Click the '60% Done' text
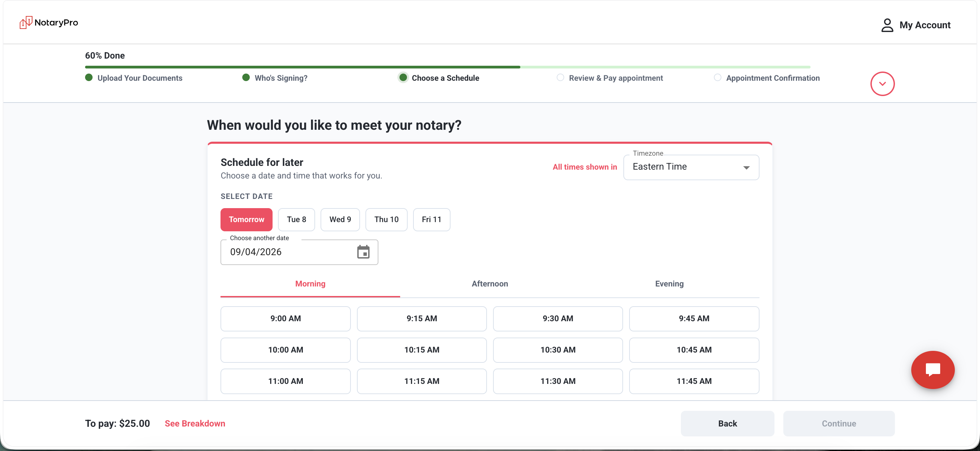 click(x=105, y=56)
